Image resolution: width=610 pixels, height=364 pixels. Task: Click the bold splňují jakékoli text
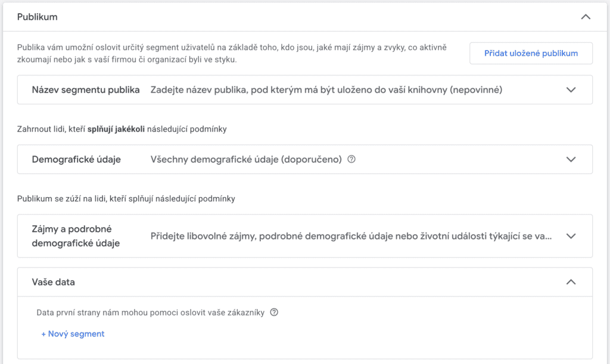tap(116, 129)
